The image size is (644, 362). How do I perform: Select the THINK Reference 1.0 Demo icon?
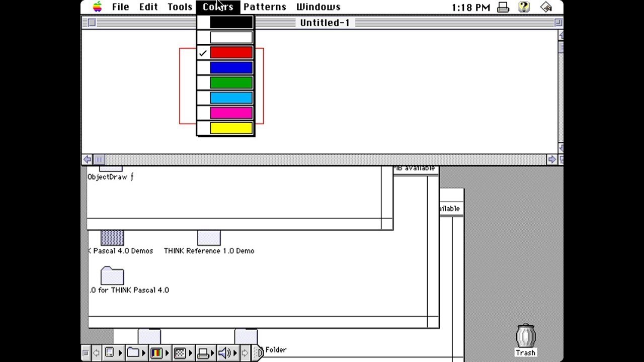[x=209, y=238]
